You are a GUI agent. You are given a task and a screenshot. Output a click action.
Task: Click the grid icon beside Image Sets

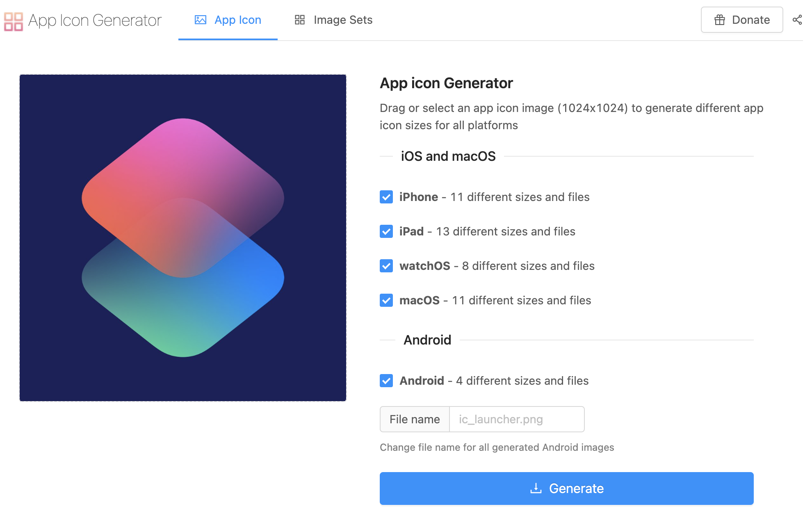point(299,20)
